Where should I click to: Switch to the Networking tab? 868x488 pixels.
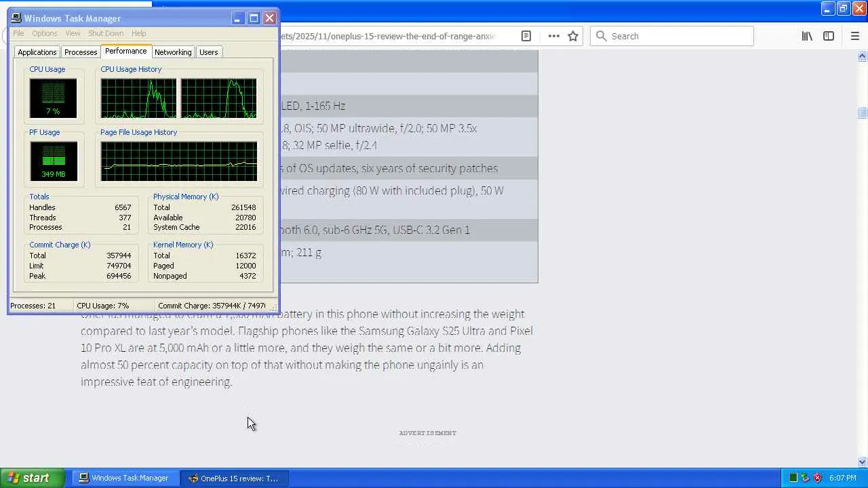click(173, 52)
